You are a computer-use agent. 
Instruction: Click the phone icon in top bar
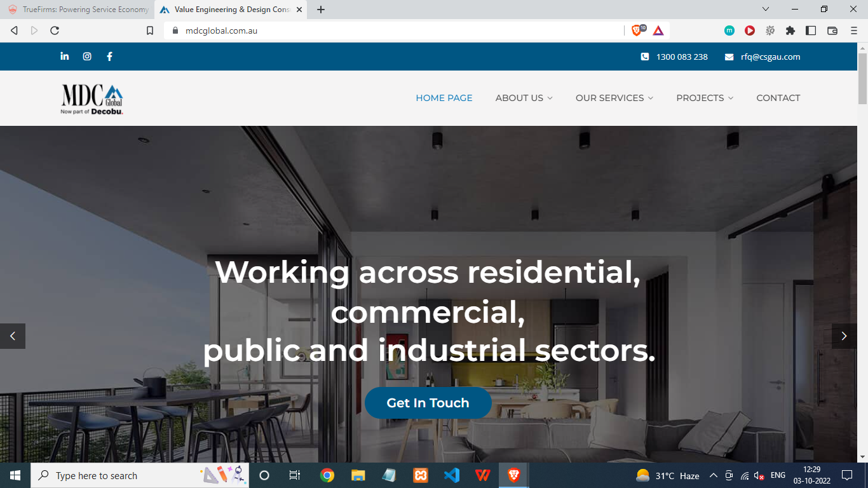tap(645, 57)
